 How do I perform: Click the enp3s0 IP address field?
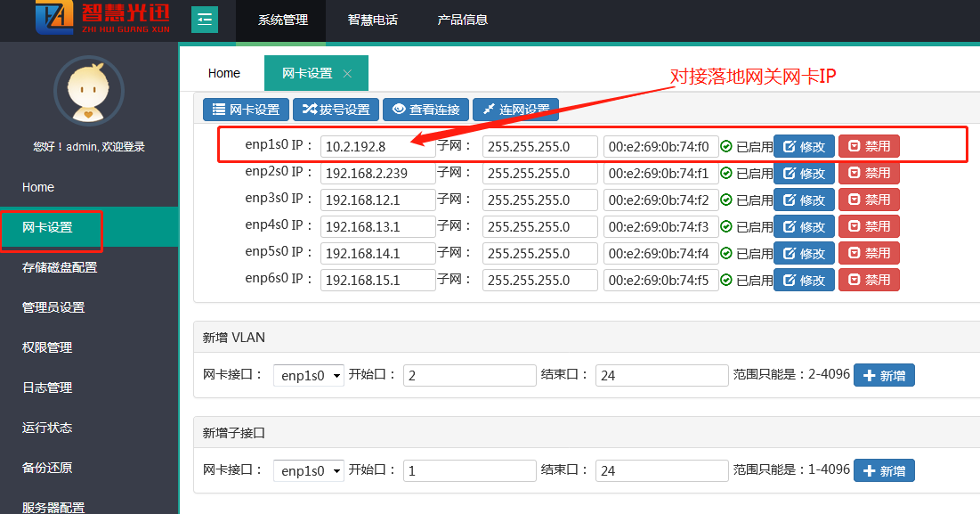(x=377, y=200)
